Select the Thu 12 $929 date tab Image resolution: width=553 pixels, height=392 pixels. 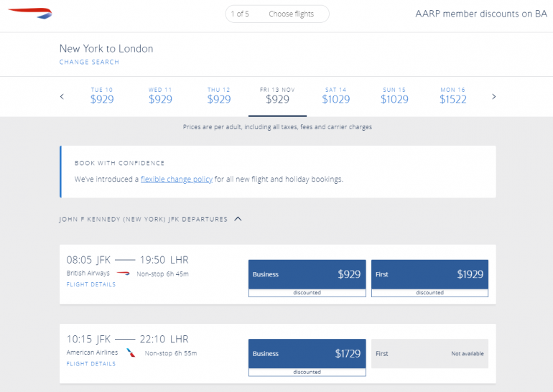click(x=219, y=95)
